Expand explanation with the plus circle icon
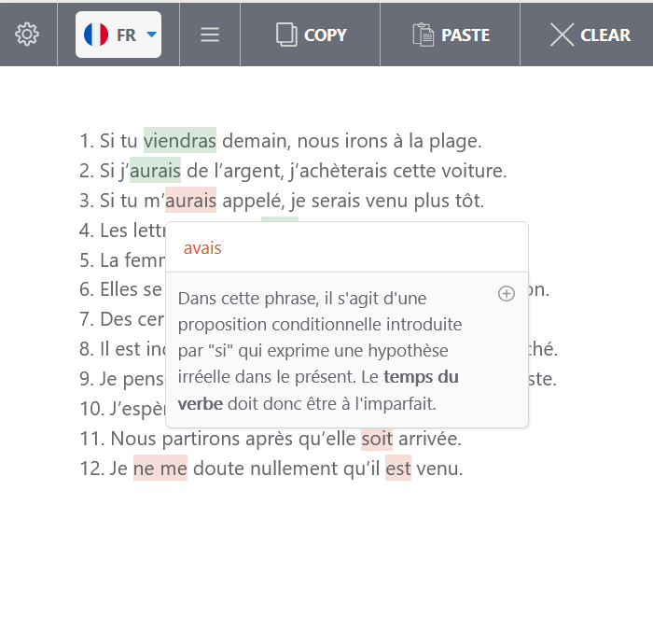Image resolution: width=653 pixels, height=644 pixels. coord(507,294)
